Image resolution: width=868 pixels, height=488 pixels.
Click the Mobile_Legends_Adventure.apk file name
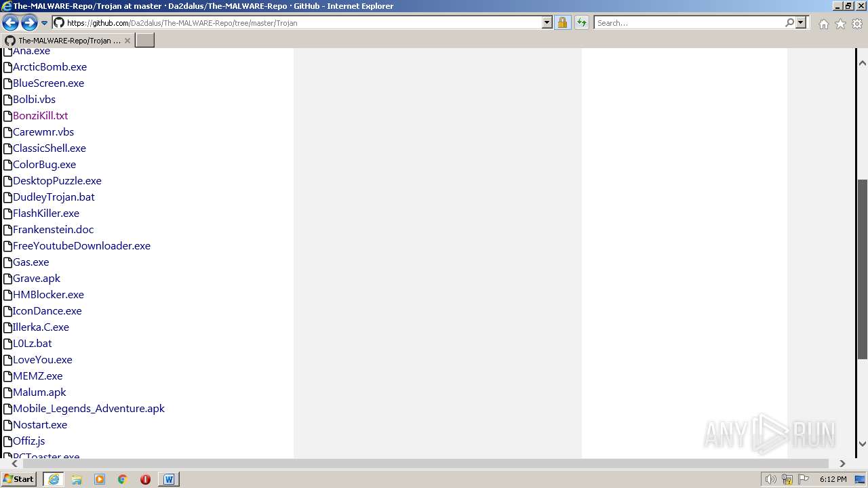89,408
